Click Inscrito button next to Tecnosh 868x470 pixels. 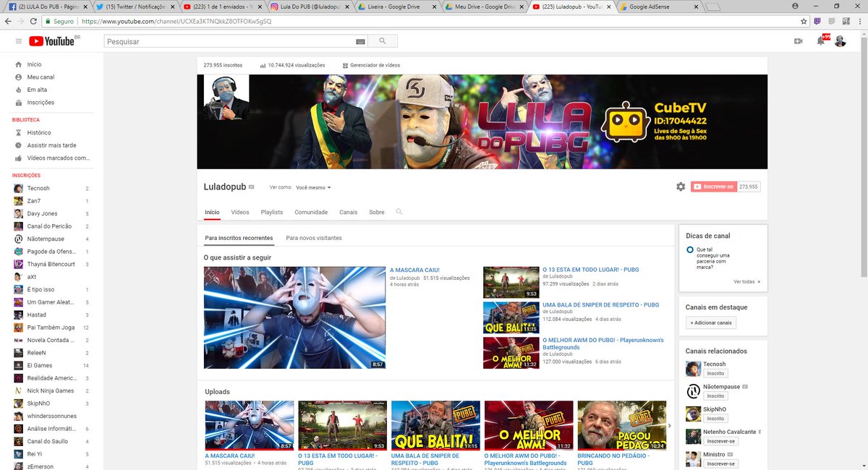click(x=715, y=373)
